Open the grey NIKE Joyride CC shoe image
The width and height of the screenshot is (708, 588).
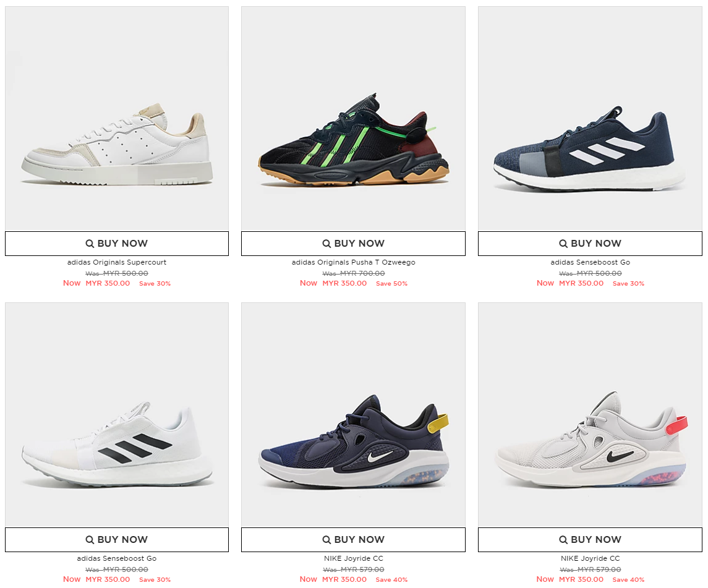point(590,415)
